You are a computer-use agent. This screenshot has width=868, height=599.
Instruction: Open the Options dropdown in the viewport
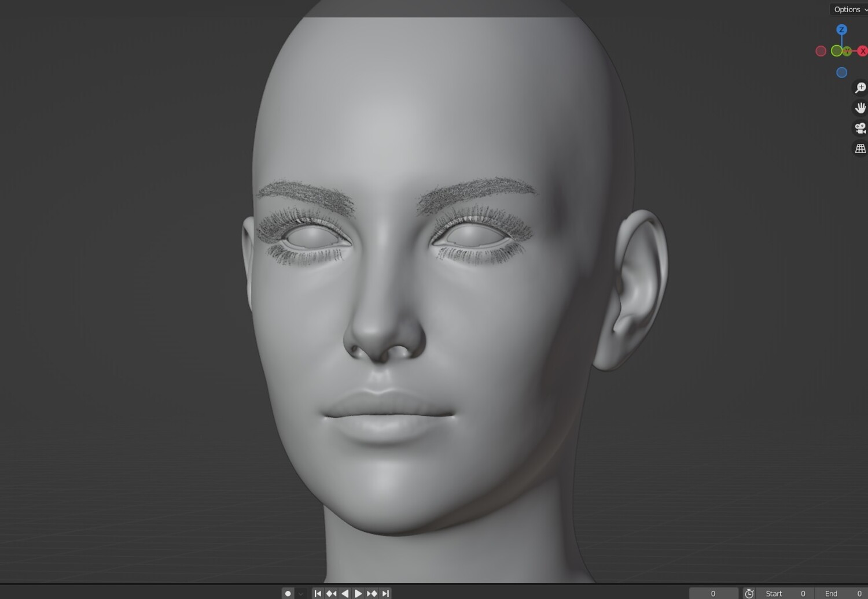pos(849,9)
